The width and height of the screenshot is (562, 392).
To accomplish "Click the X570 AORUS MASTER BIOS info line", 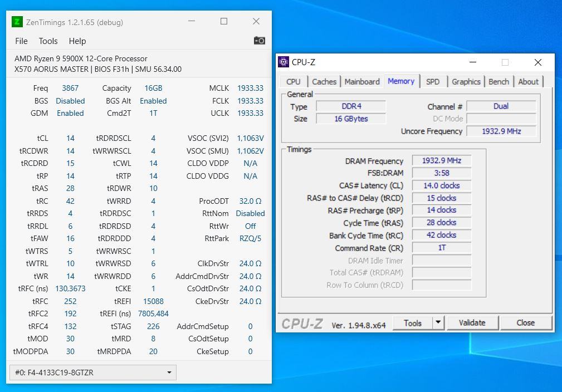I will coord(98,69).
